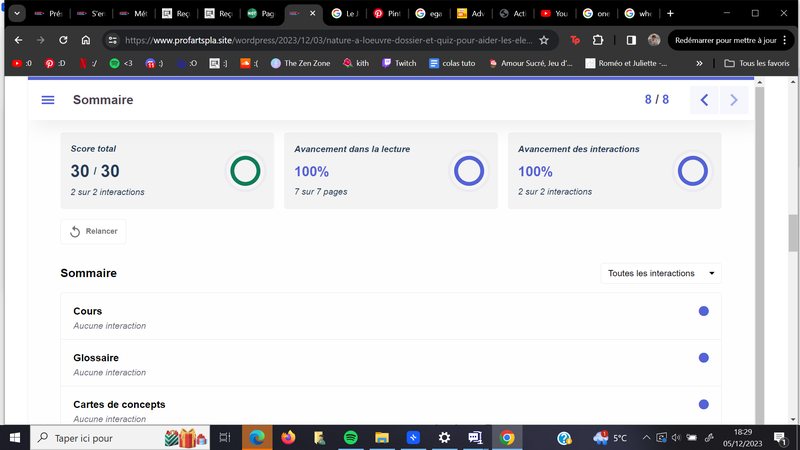The height and width of the screenshot is (450, 800).
Task: Go to previous page with left chevron
Action: tap(704, 100)
